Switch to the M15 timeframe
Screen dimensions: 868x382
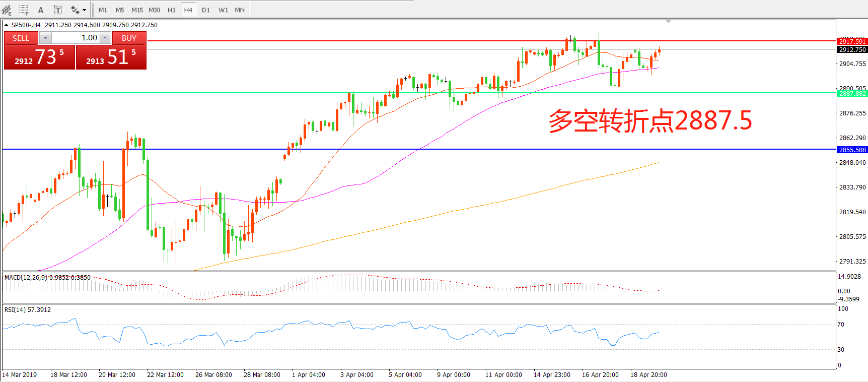(x=137, y=10)
